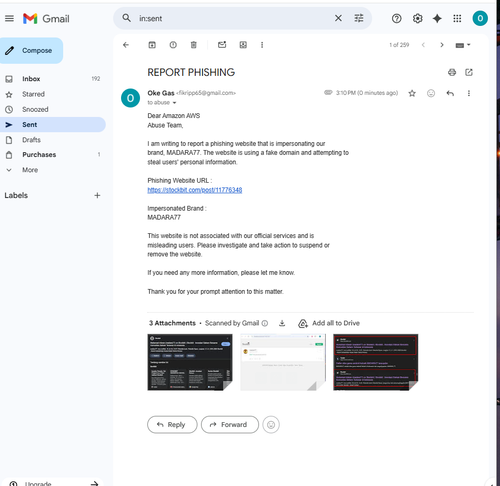The width and height of the screenshot is (500, 486).
Task: Click the Gmail logo
Action: (x=46, y=19)
